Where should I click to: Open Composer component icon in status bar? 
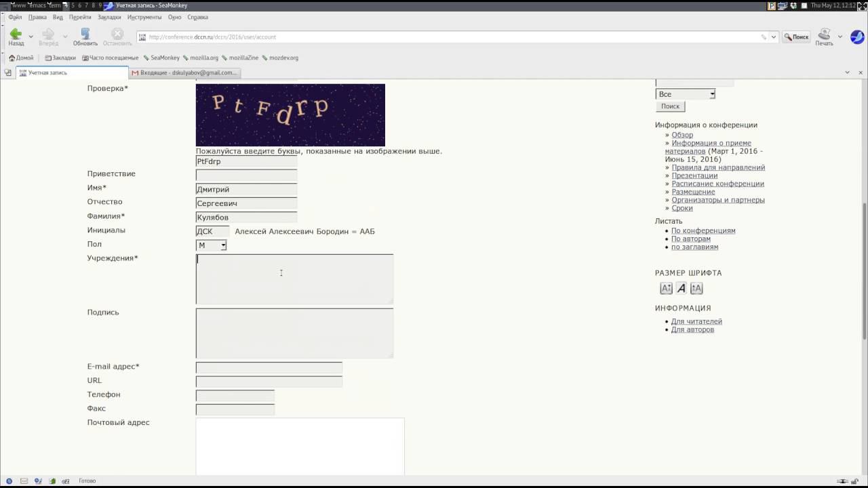click(38, 481)
